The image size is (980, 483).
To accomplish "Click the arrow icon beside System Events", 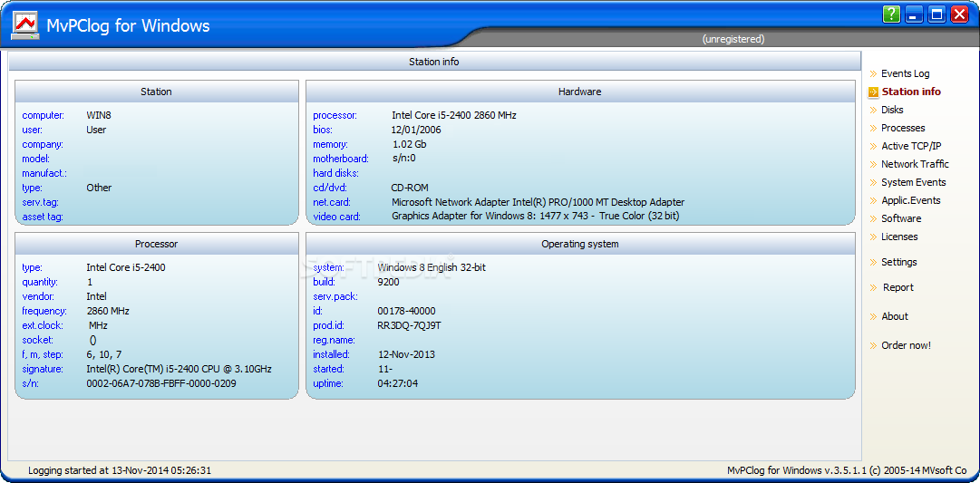I will pos(873,182).
